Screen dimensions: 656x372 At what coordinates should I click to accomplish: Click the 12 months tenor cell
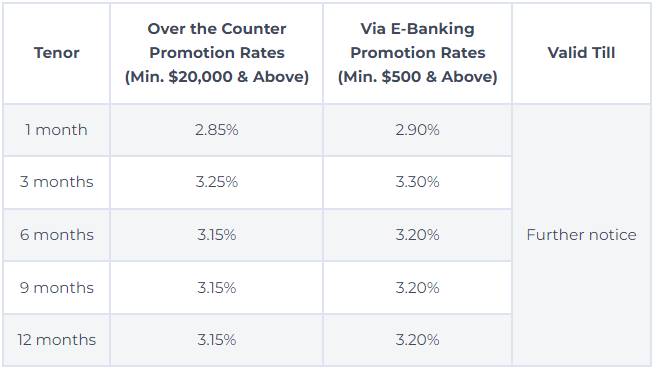click(x=56, y=340)
